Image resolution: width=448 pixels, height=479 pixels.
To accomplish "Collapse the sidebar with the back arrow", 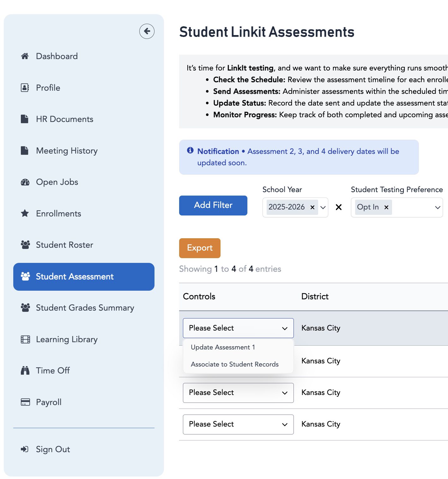I will tap(147, 31).
